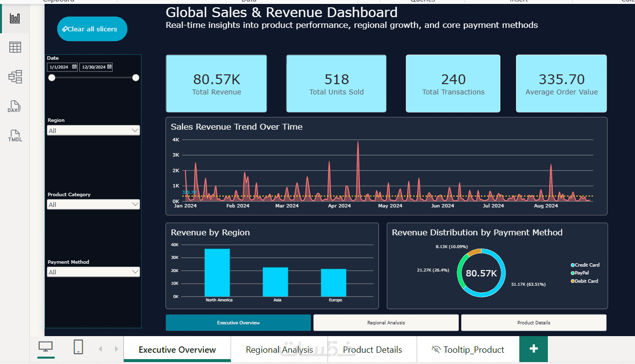The width and height of the screenshot is (635, 364).
Task: Open TMDL view icon
Action: coord(15,136)
